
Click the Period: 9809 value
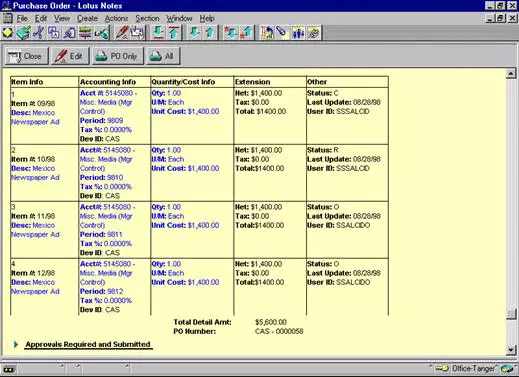(115, 120)
